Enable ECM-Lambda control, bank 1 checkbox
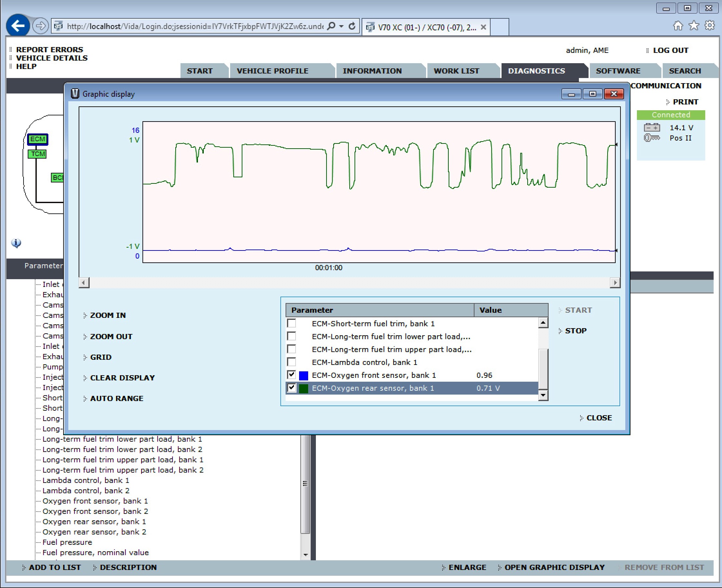Screen dimensions: 722x588 tap(292, 362)
